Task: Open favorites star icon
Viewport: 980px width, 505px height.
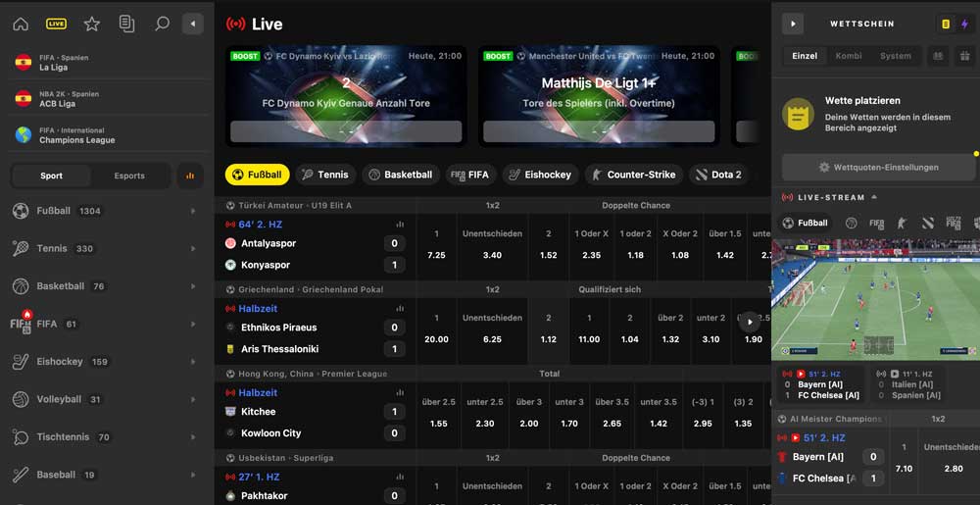Action: 92,24
